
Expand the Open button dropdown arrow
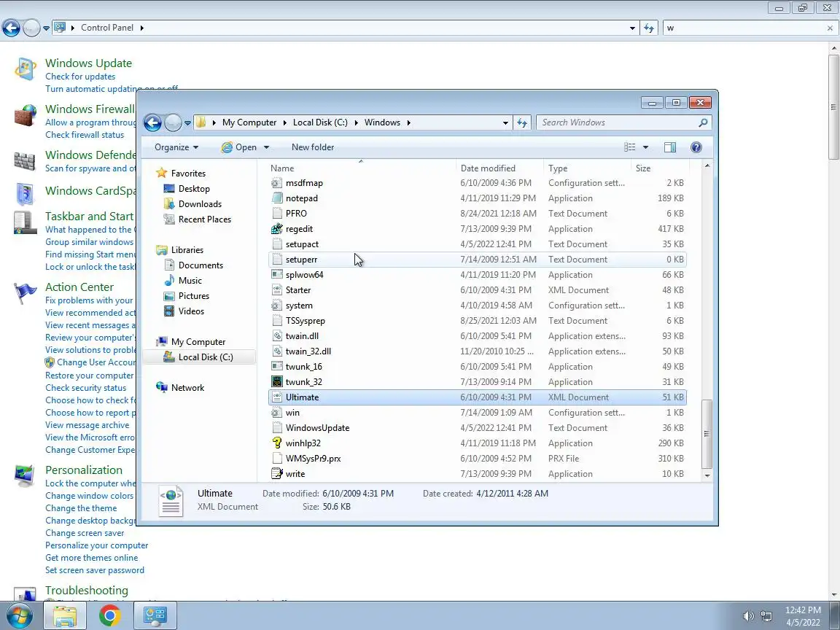[x=266, y=147]
